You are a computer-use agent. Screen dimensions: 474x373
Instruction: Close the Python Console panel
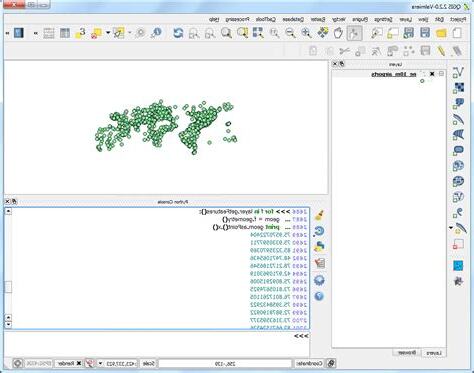pyautogui.click(x=7, y=201)
